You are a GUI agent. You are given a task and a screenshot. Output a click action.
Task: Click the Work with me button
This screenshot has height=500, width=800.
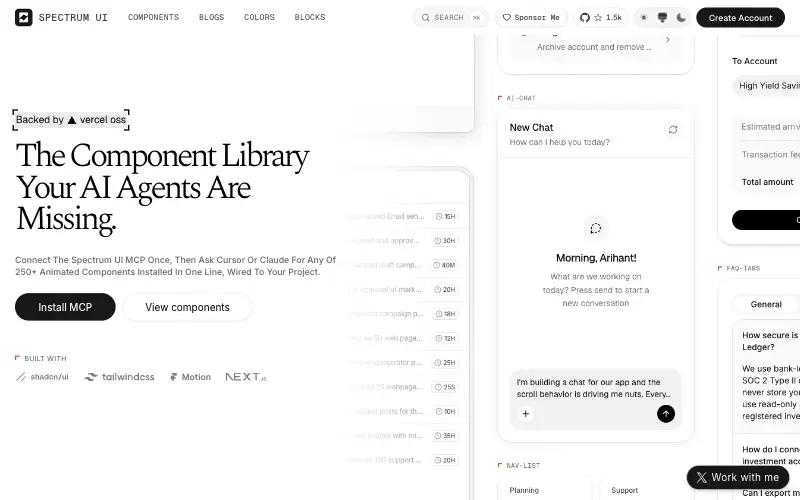[x=738, y=478]
